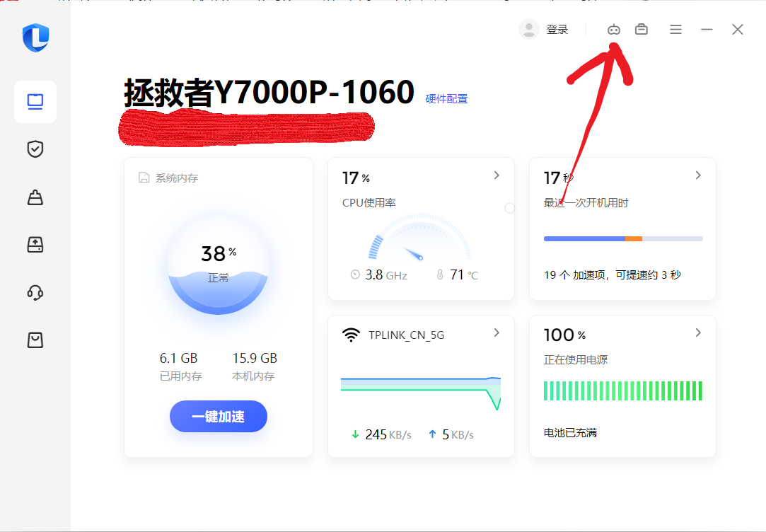
Task: Expand the 正在使用电源 battery card chevron
Action: pyautogui.click(x=699, y=332)
